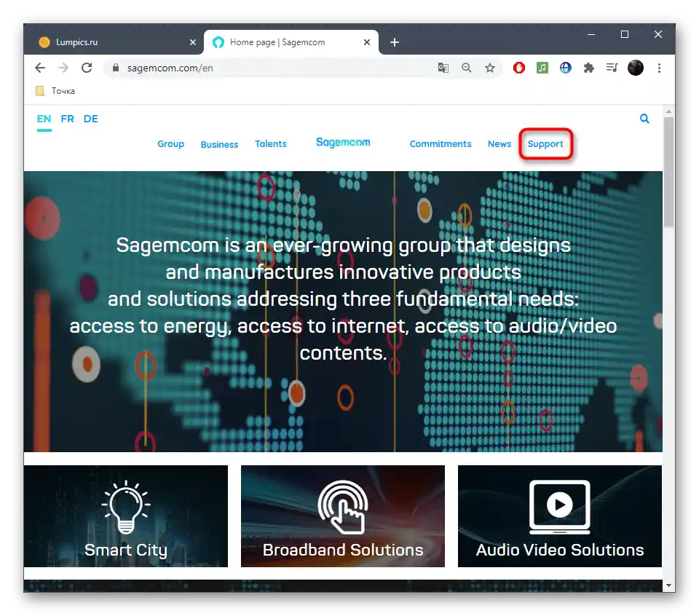Open the Audio Video Solutions tile

[x=560, y=516]
